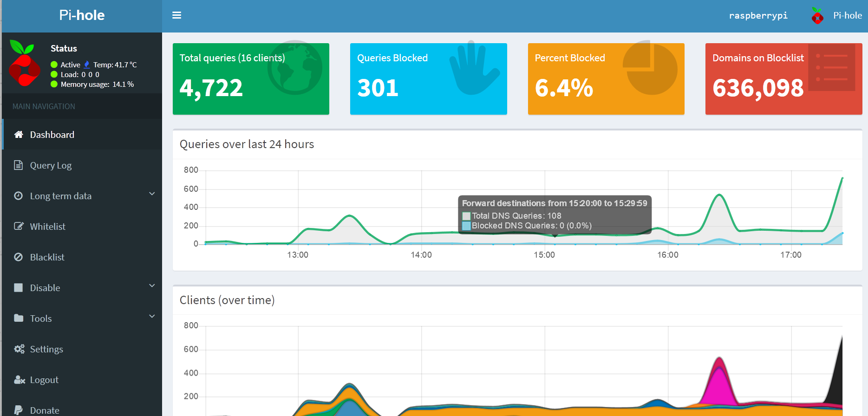Click the list icon on Domains on Blocklist card
The height and width of the screenshot is (416, 868).
(832, 68)
